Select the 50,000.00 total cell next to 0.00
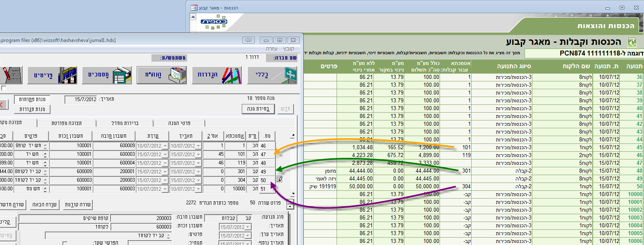 [422, 186]
